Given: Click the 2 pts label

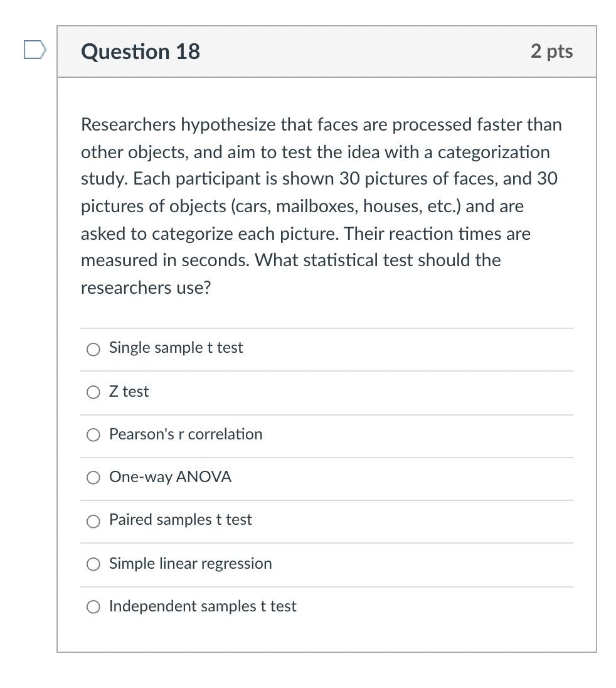Looking at the screenshot, I should [x=552, y=51].
